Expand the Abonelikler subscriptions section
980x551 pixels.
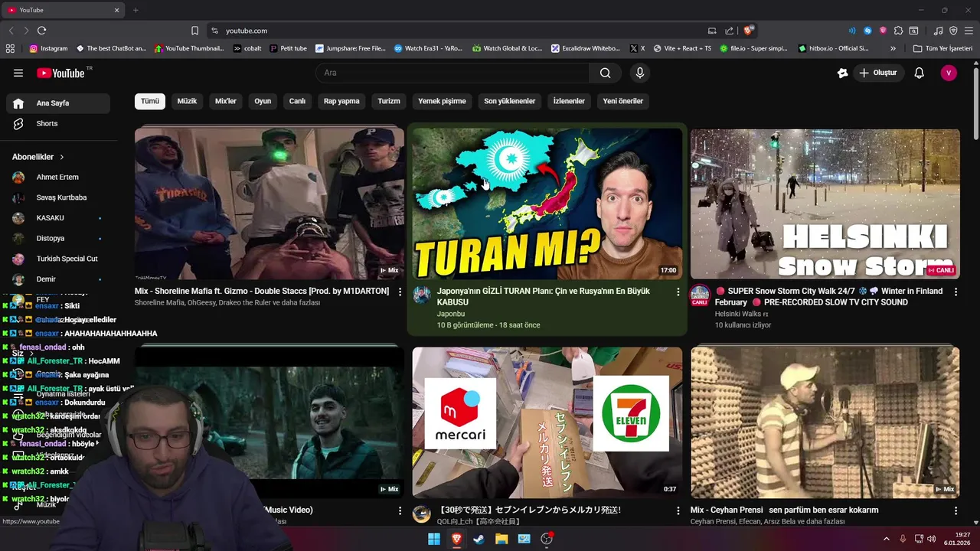click(38, 157)
